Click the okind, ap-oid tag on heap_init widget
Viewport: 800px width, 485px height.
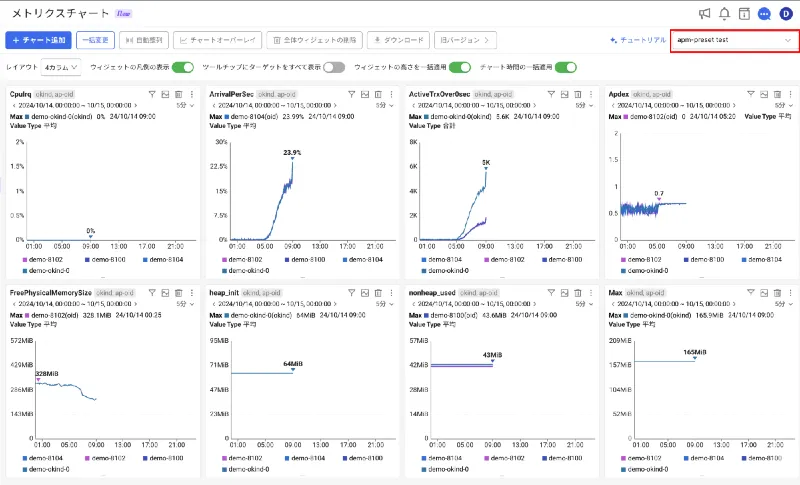[x=261, y=293]
